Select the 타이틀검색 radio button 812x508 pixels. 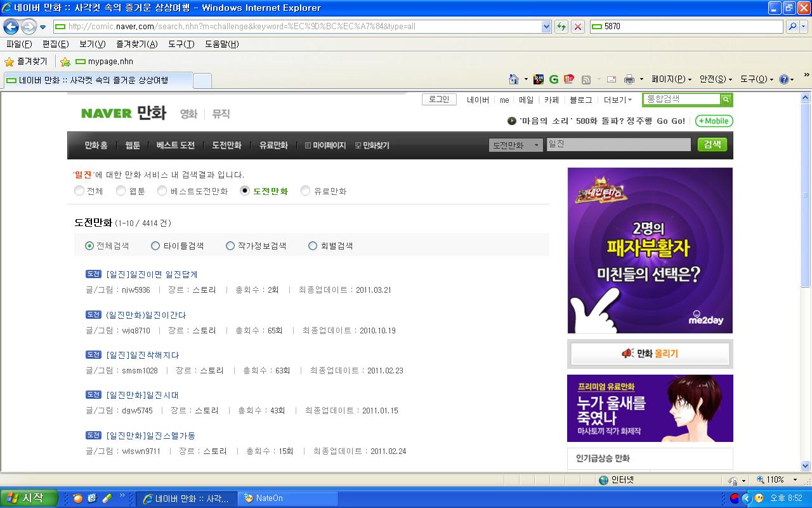click(x=155, y=246)
